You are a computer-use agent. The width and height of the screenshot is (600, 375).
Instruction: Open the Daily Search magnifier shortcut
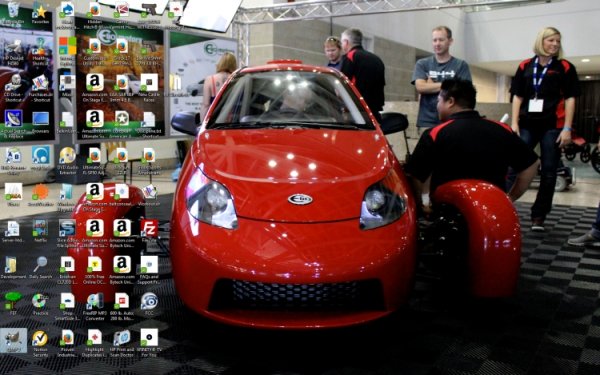pyautogui.click(x=40, y=267)
